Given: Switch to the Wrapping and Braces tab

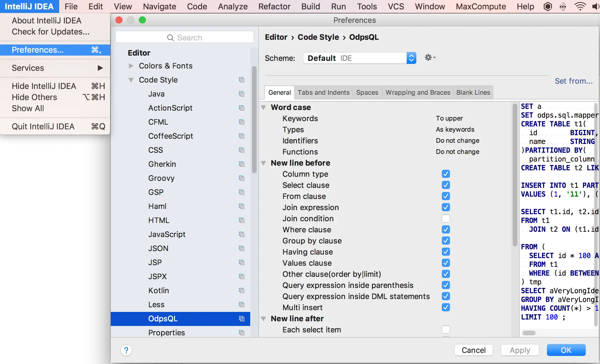Looking at the screenshot, I should coord(417,92).
